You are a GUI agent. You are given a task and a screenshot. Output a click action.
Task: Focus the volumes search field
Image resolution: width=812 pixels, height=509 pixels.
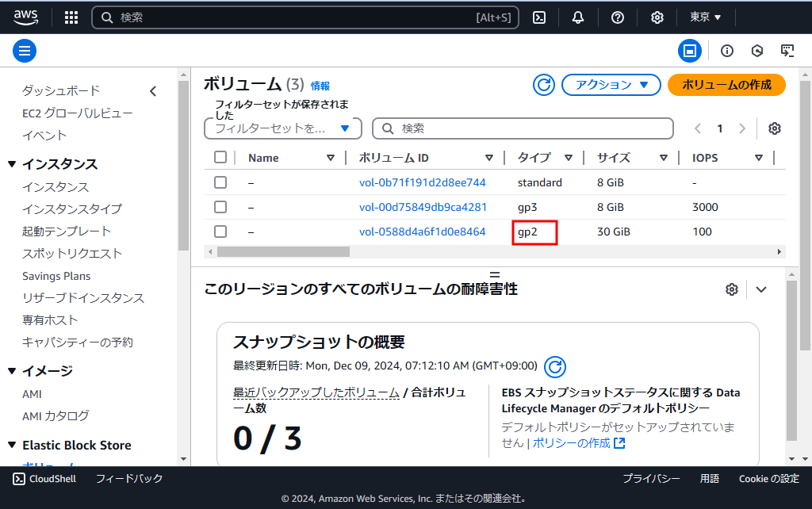[x=523, y=128]
